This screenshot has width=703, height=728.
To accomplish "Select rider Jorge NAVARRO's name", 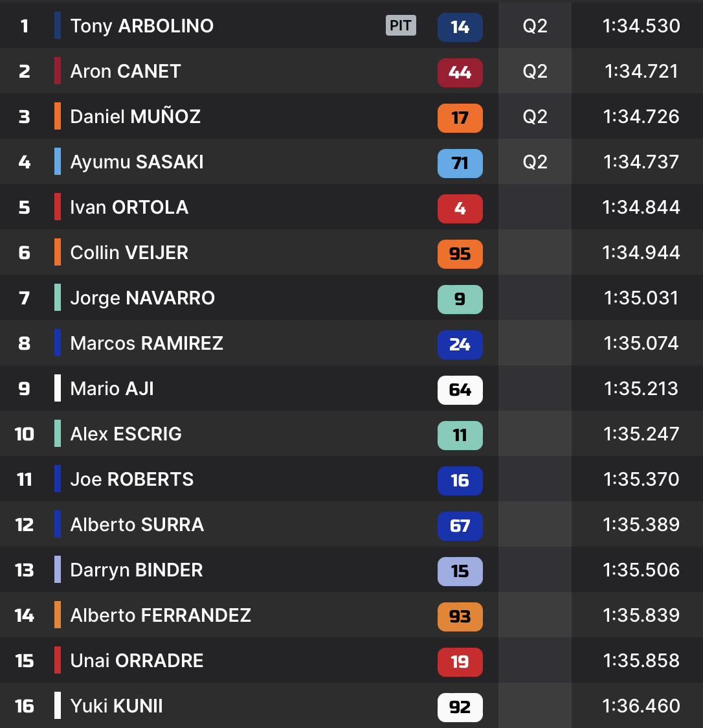I will coord(142,298).
